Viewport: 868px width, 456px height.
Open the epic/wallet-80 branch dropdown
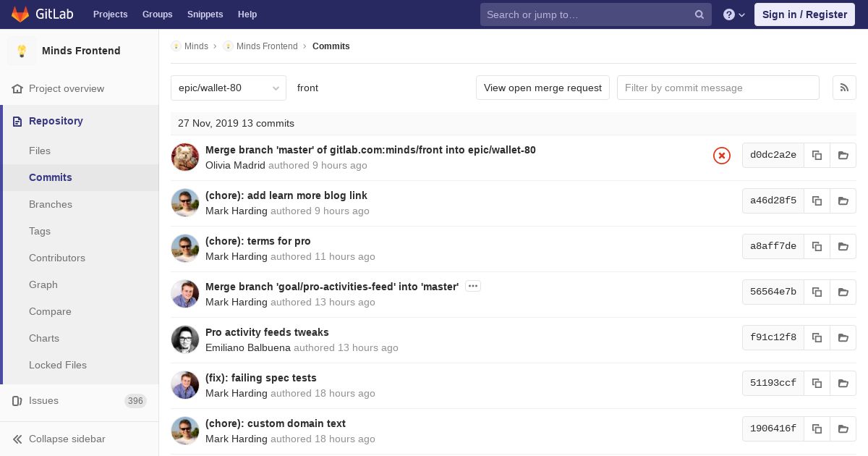pos(229,88)
